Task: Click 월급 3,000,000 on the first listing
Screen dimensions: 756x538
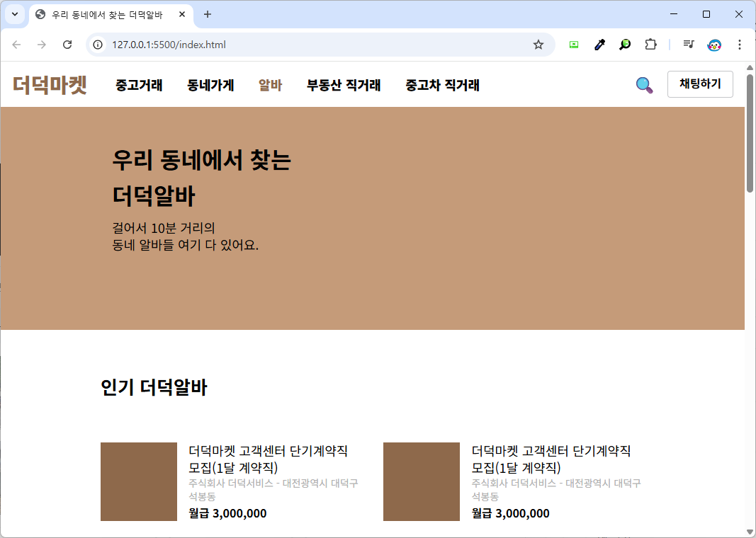Action: pyautogui.click(x=227, y=513)
